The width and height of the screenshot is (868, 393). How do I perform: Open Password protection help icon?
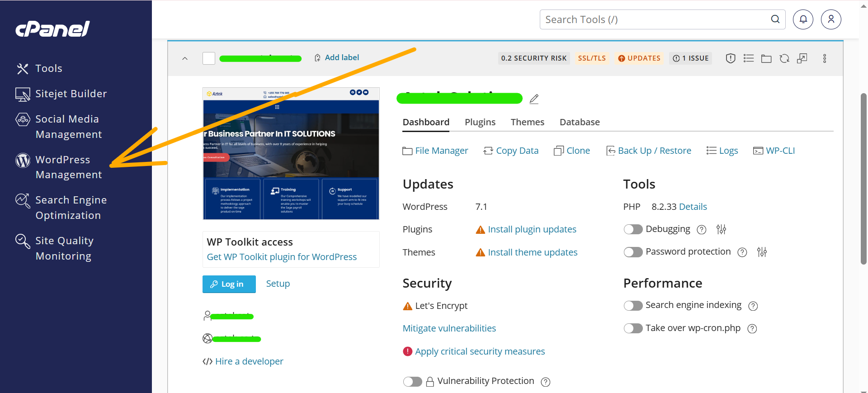pos(742,252)
